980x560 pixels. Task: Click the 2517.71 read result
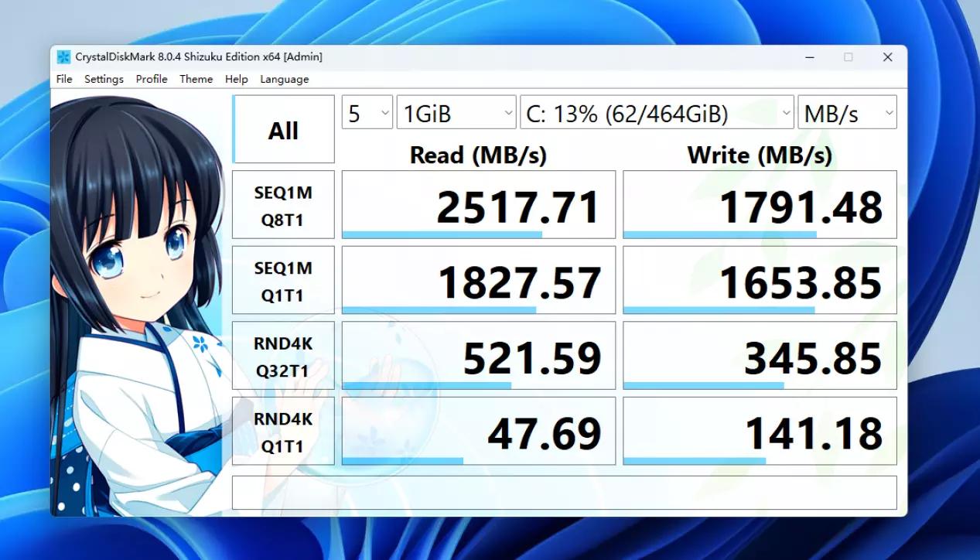click(x=479, y=205)
